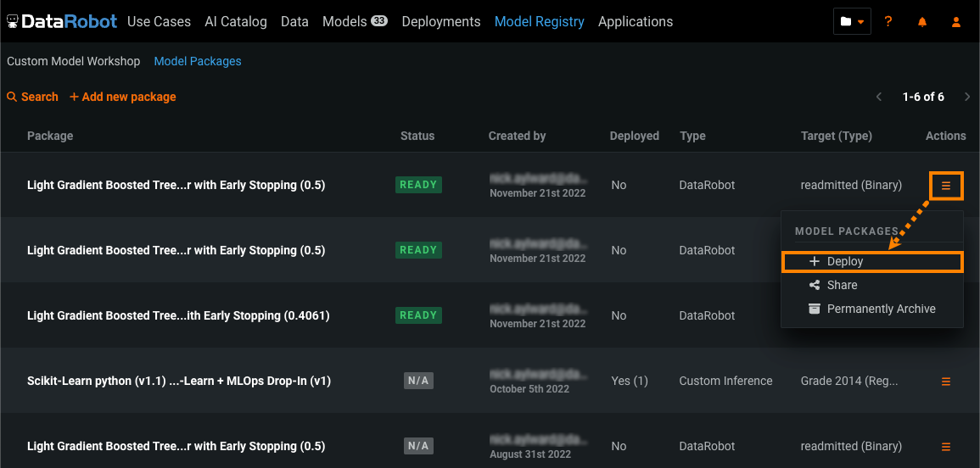Image resolution: width=980 pixels, height=468 pixels.
Task: Open the Deployments navigation tab
Action: [440, 22]
